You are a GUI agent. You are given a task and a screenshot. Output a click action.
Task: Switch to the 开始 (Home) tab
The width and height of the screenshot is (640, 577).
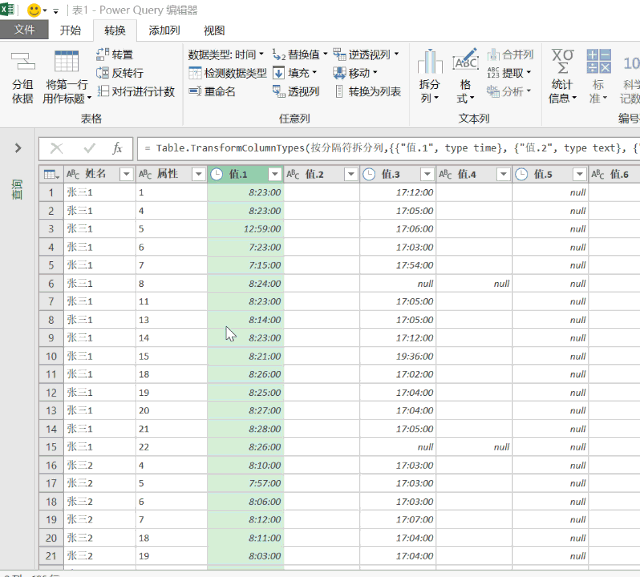pos(70,30)
